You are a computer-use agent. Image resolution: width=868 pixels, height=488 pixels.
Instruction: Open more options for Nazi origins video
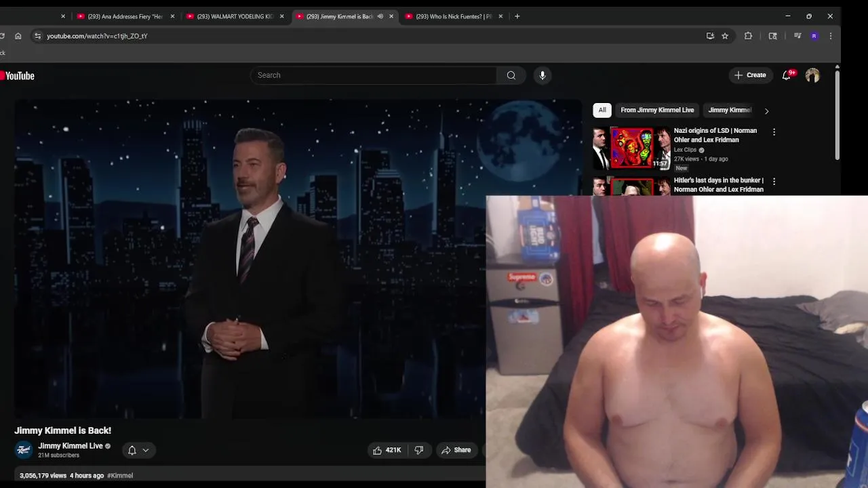(774, 132)
